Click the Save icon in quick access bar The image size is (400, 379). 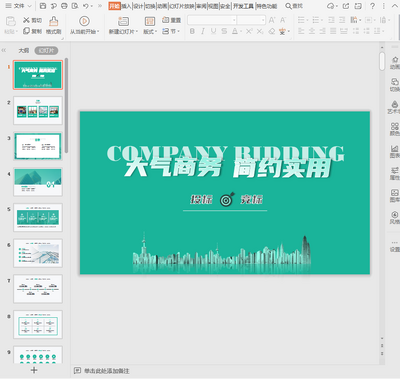43,6
